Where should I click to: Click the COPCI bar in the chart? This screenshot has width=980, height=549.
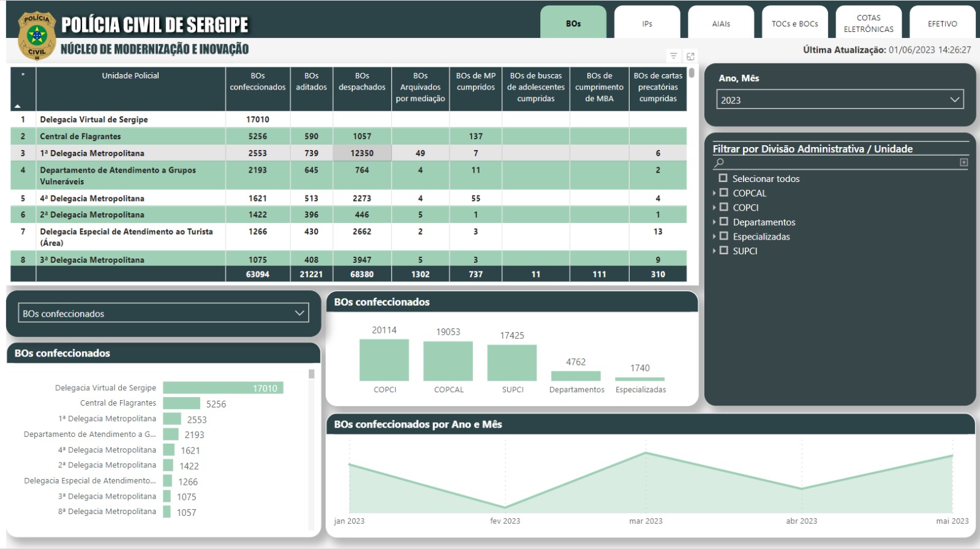(x=384, y=360)
